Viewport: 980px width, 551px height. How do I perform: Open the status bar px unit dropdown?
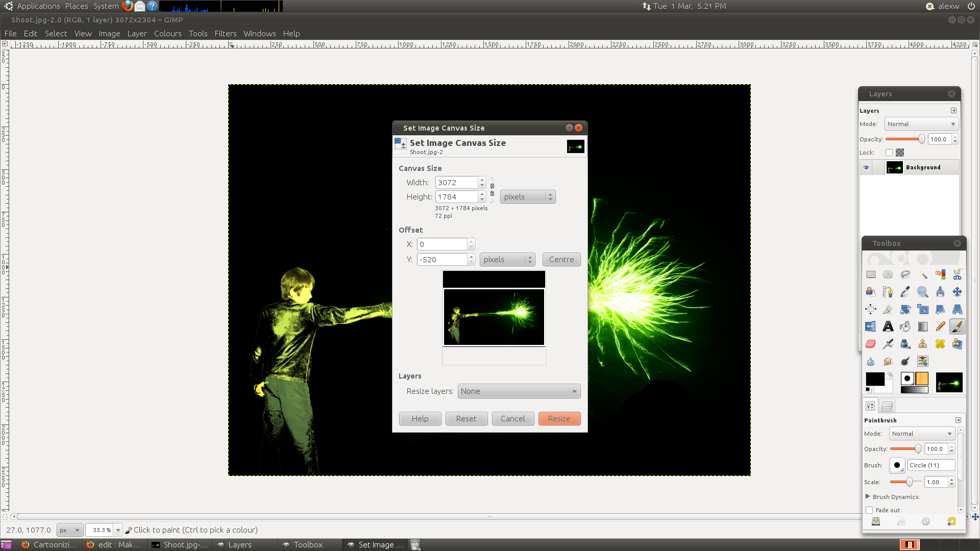69,530
